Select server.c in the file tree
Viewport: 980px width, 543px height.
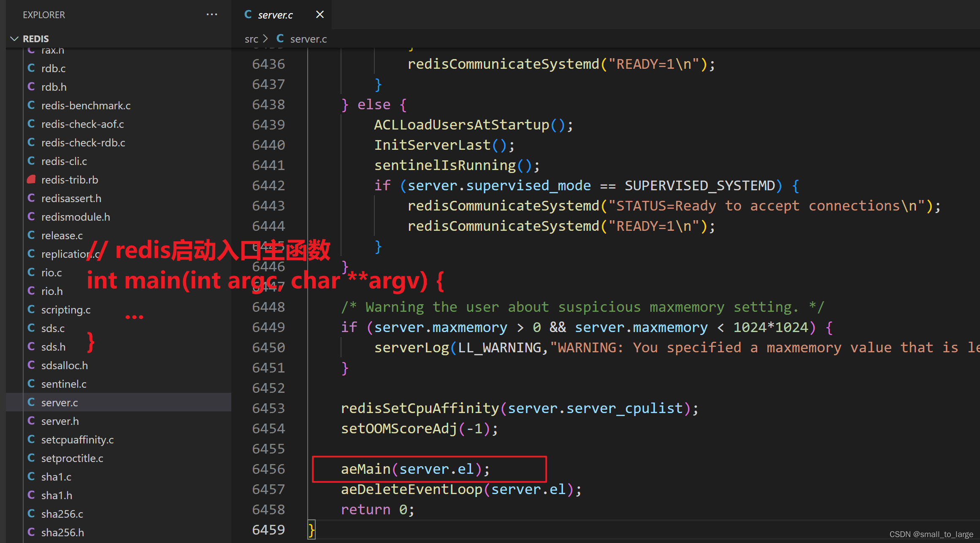119,403
